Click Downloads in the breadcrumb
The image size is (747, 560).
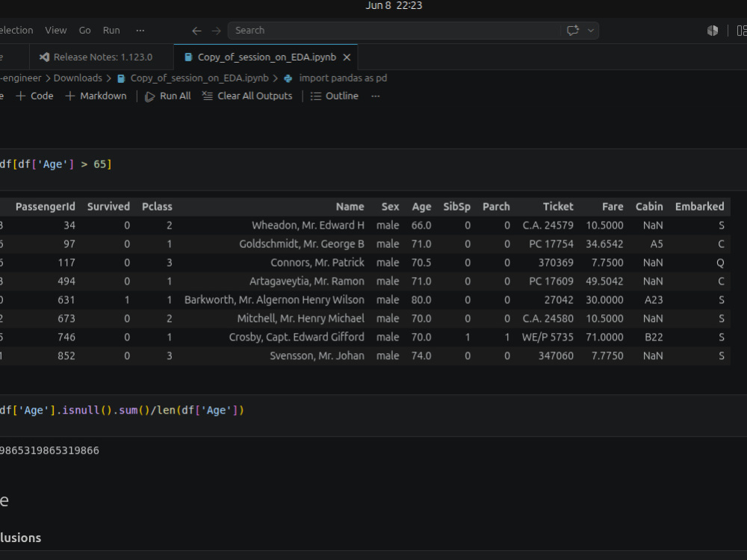click(78, 78)
